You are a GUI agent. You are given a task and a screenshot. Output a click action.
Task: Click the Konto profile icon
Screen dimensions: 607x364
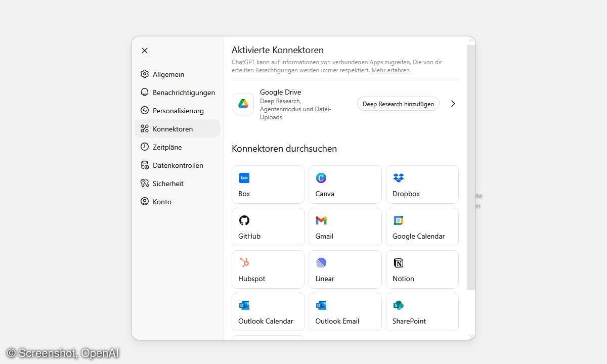145,202
